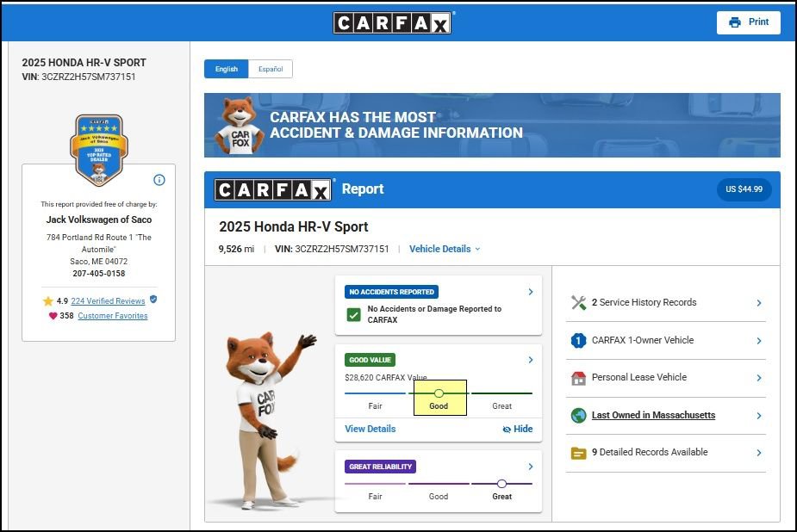Open the Customer Favorites link
Viewport: 797px width, 532px height.
113,316
